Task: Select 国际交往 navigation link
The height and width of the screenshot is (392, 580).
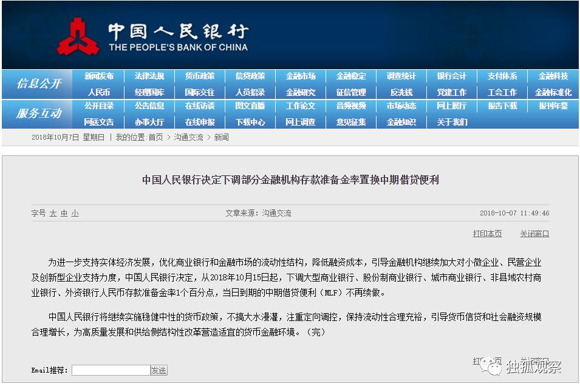Action: pos(200,92)
